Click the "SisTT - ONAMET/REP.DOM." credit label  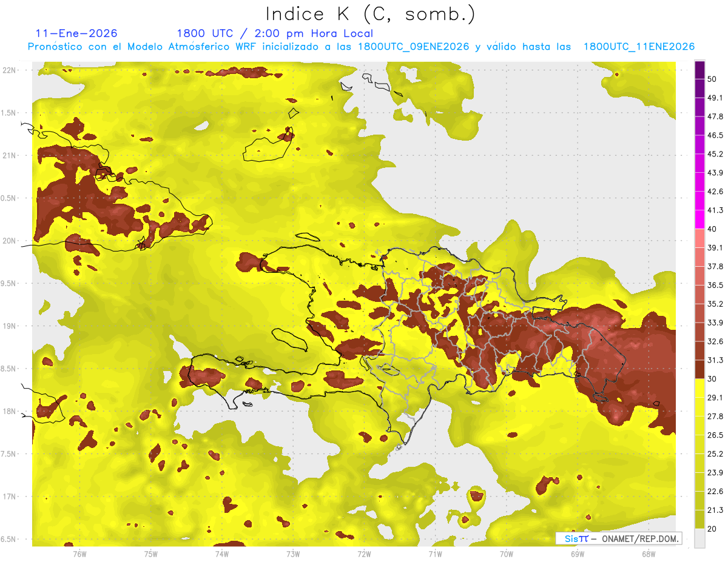(619, 538)
